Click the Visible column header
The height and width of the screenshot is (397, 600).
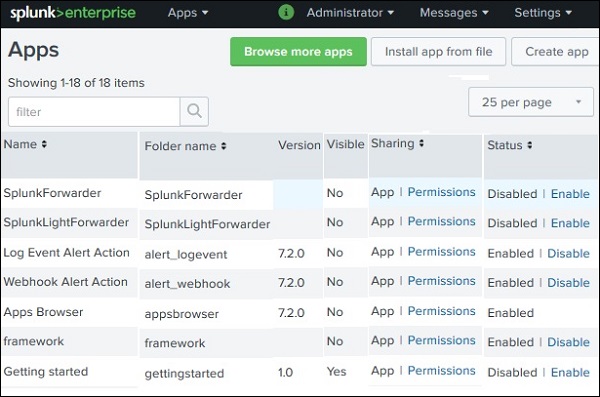(346, 144)
